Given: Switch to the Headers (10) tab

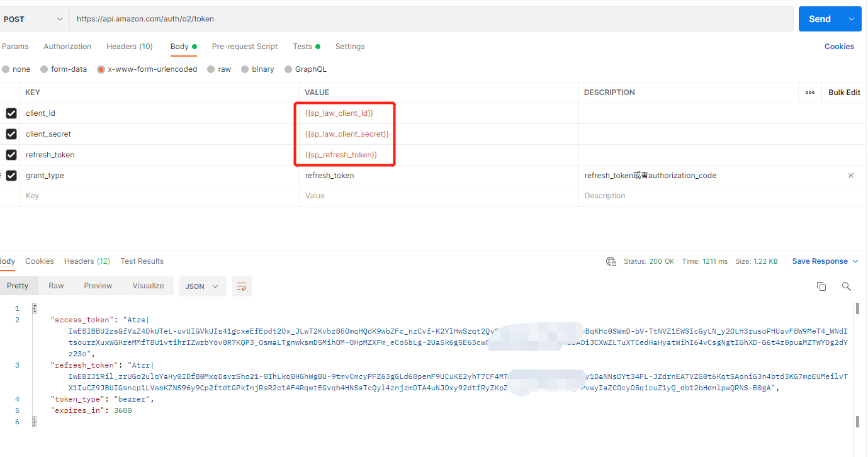Looking at the screenshot, I should coord(129,46).
